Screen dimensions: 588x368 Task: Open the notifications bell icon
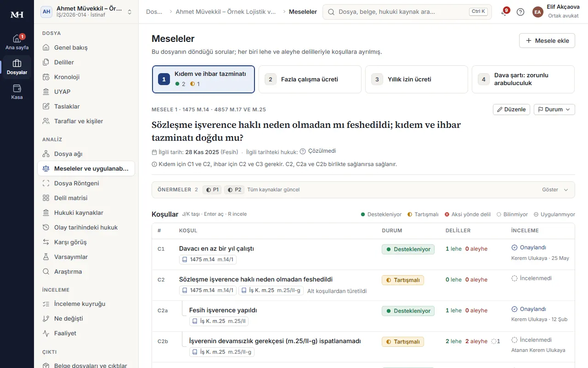[504, 12]
